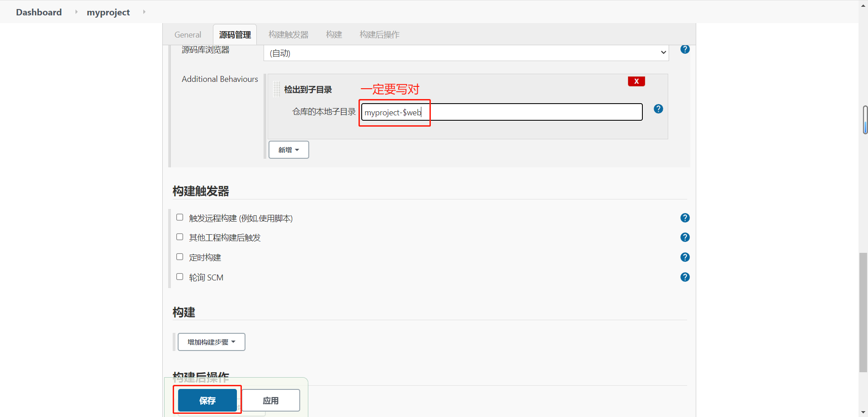Viewport: 868px width, 417px height.
Task: Open help for 仓库的本地子目录 field
Action: [658, 109]
